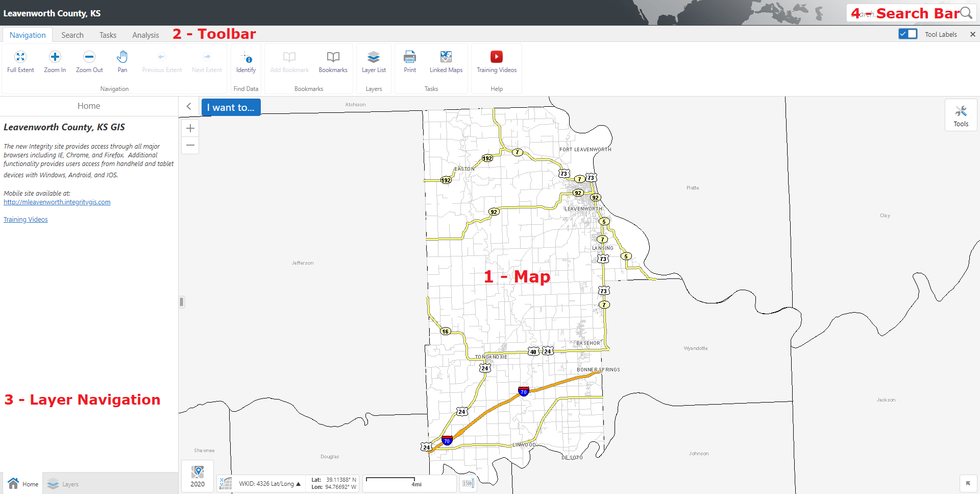Click the 4mi scale bar
Viewport: 980px width, 494px height.
(x=409, y=483)
